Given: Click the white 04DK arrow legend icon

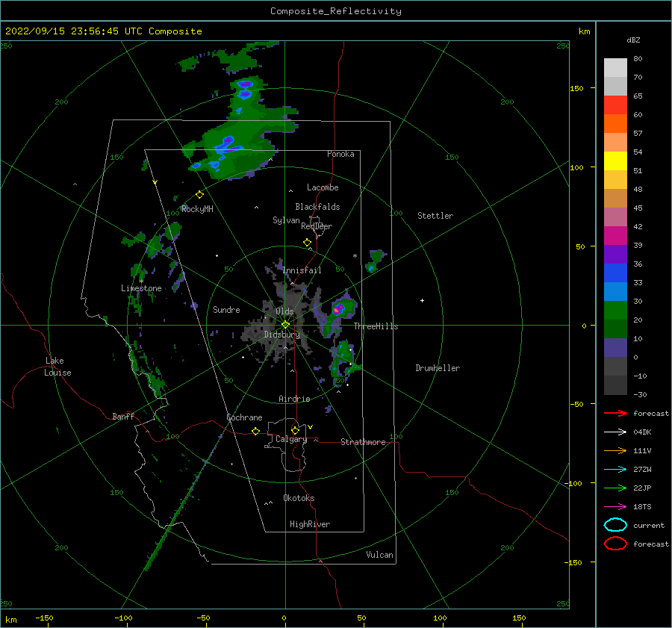Looking at the screenshot, I should click(x=615, y=432).
